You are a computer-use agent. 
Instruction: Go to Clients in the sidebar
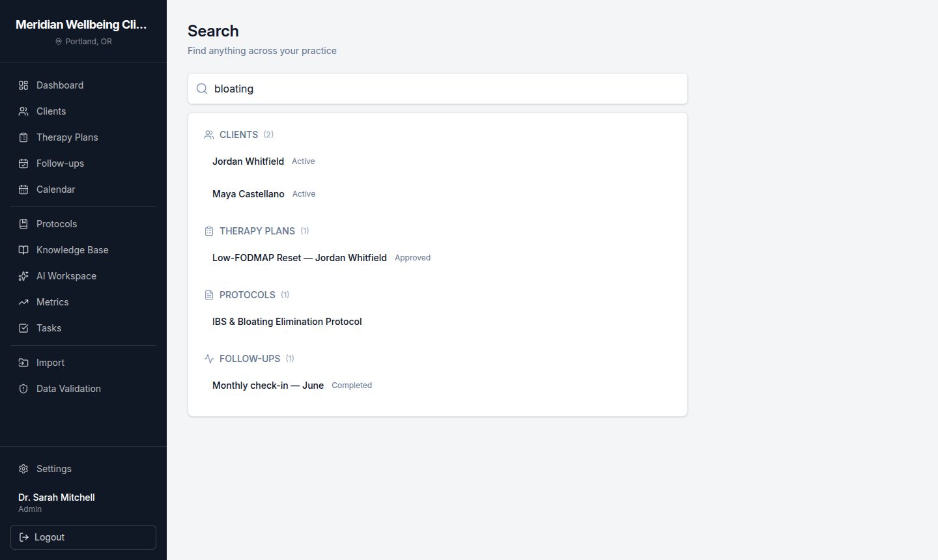pos(83,111)
